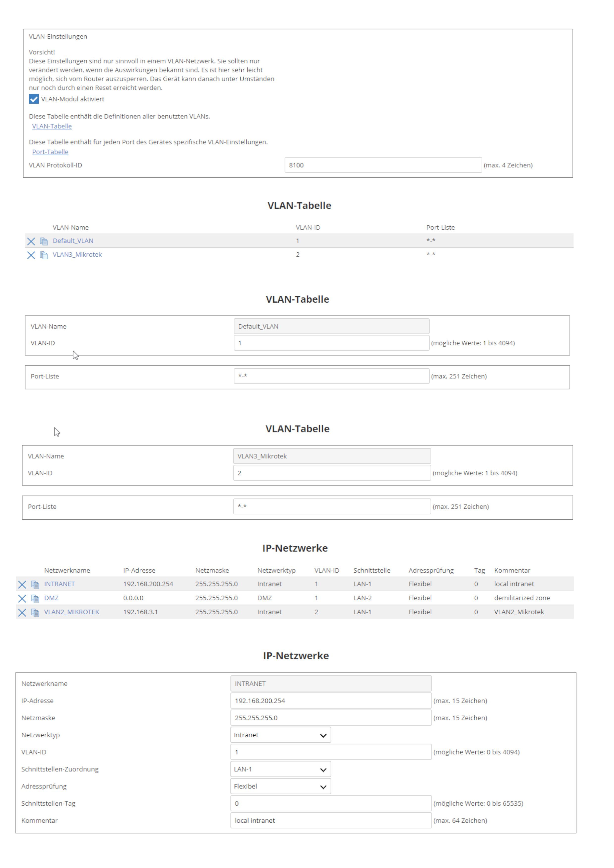
Task: Click the VLAN Protokoll-ID field with 8100
Action: [383, 165]
